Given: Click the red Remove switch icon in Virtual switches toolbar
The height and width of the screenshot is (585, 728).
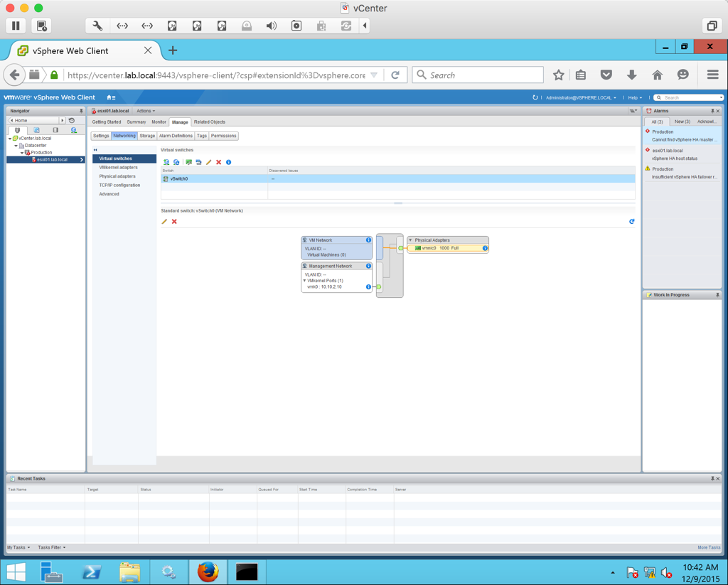Looking at the screenshot, I should pos(218,162).
